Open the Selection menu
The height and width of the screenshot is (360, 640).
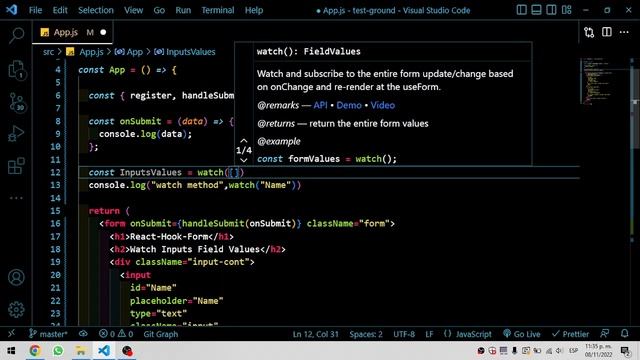tap(96, 10)
